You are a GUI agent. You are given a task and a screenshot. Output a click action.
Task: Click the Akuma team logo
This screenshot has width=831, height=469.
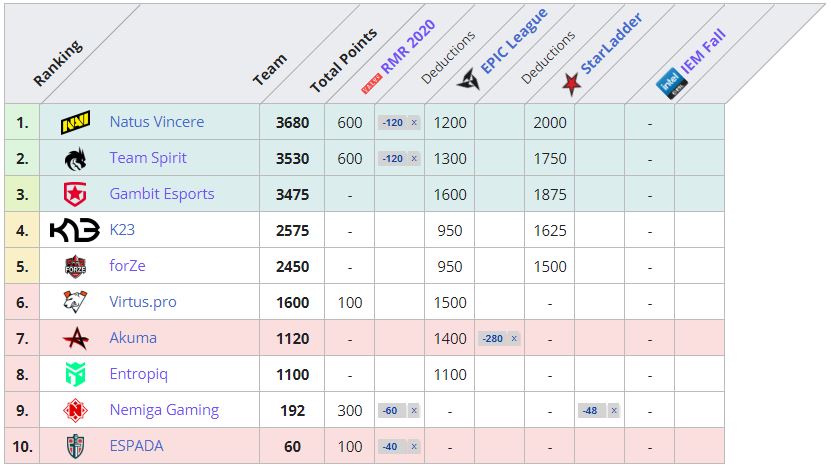pos(75,338)
